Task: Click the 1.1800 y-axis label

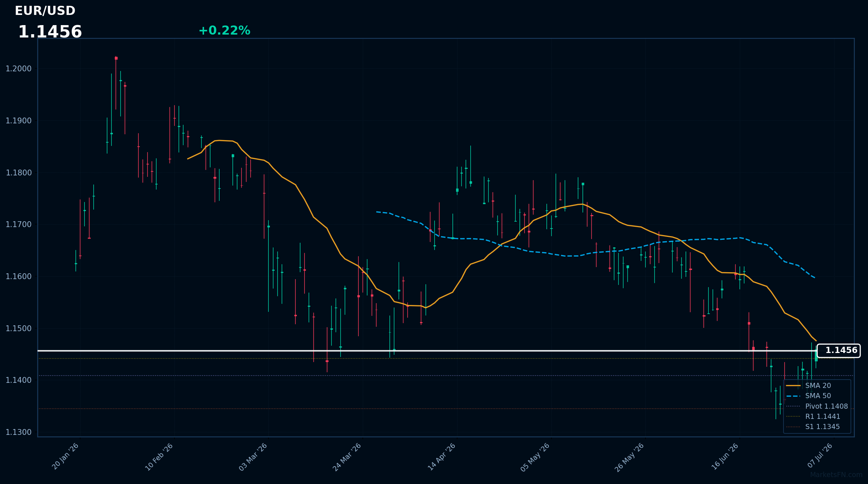Action: point(19,172)
